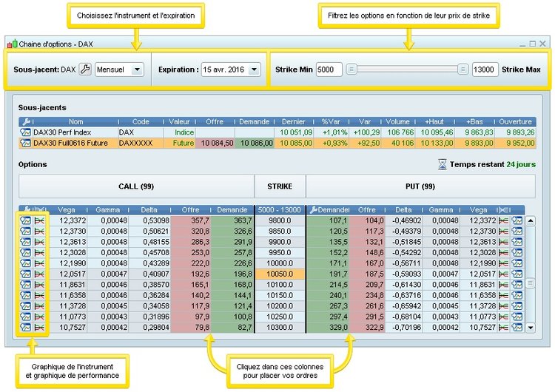Click the minimum strike slider handle
555x392 pixels.
coord(351,70)
